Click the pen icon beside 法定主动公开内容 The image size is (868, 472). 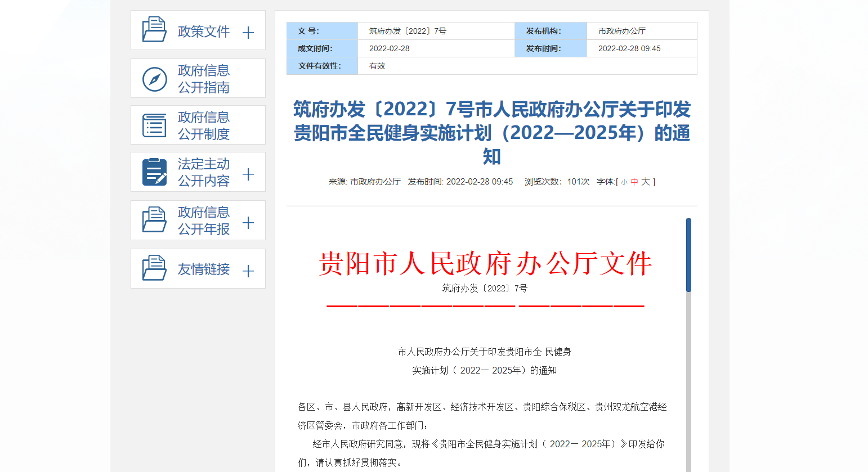click(x=155, y=172)
